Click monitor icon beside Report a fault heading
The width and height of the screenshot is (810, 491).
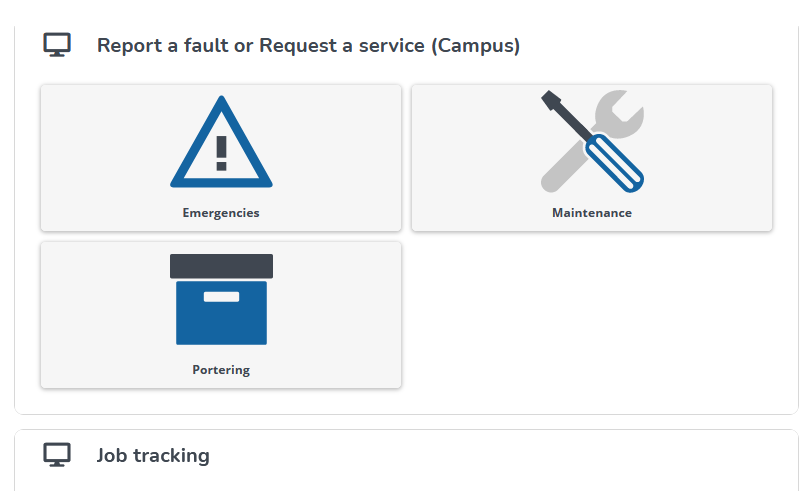(57, 45)
